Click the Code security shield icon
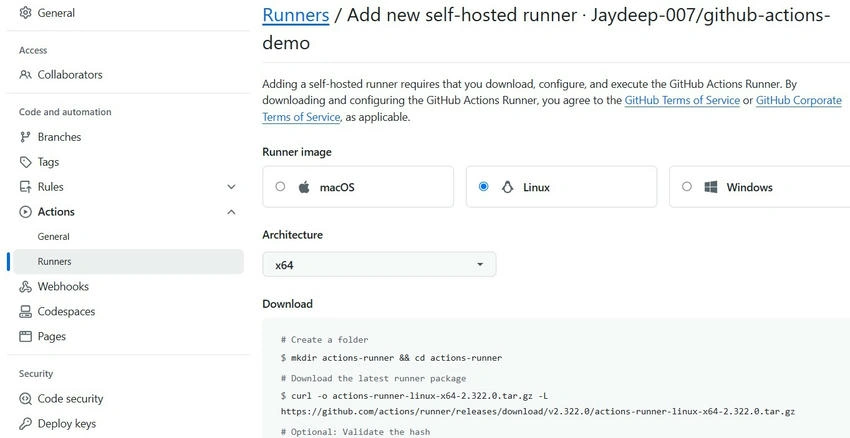 [25, 399]
